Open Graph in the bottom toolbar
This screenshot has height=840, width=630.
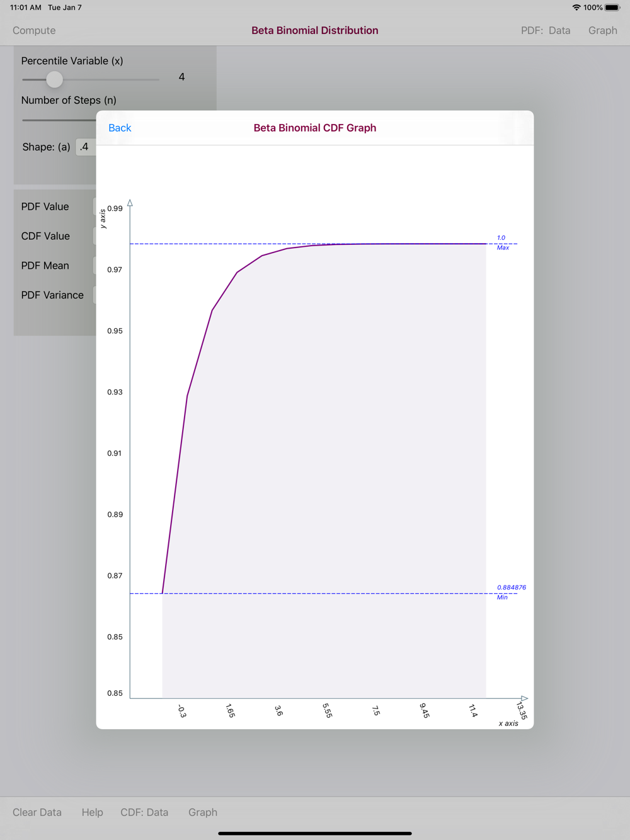(x=203, y=812)
